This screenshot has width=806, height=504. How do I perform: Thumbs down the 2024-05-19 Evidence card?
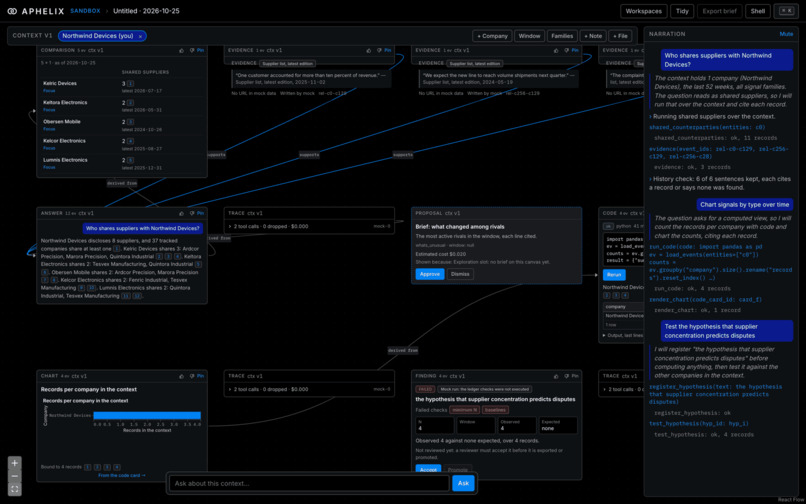point(565,50)
